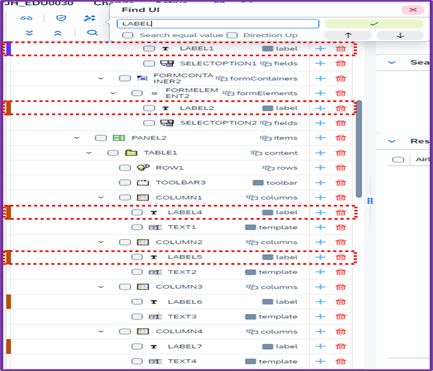This screenshot has height=371, width=433.
Task: Click the panel splitter grip handle
Action: [370, 201]
